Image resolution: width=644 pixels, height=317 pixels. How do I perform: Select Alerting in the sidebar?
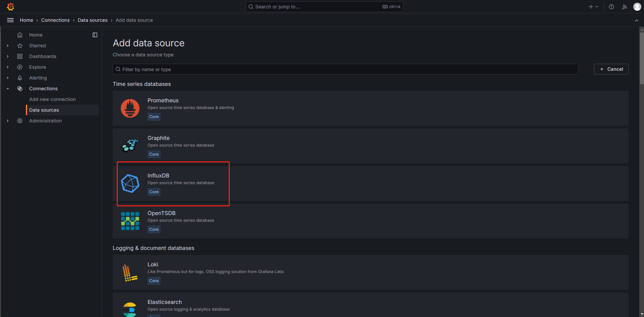[38, 78]
